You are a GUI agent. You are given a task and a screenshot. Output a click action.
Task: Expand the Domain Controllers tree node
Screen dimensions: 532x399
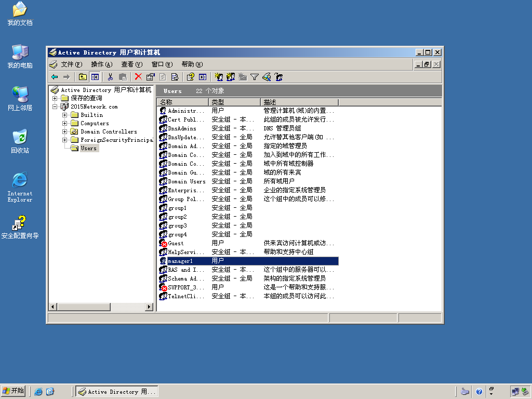[x=64, y=131]
